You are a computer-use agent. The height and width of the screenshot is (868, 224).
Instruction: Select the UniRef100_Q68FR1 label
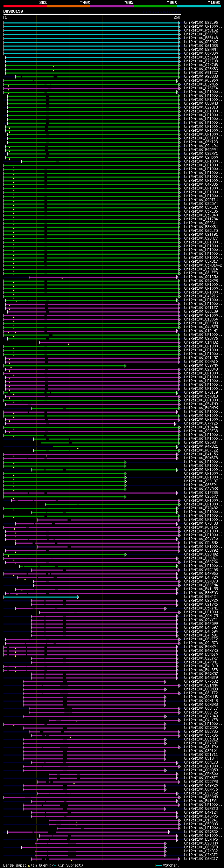[x=201, y=485]
